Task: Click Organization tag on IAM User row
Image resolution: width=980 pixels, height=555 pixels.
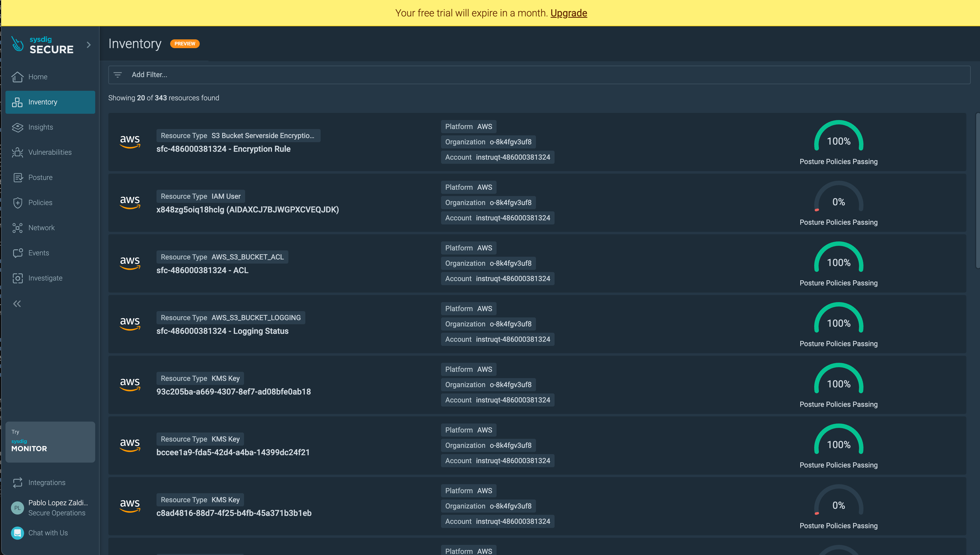Action: [x=488, y=202]
